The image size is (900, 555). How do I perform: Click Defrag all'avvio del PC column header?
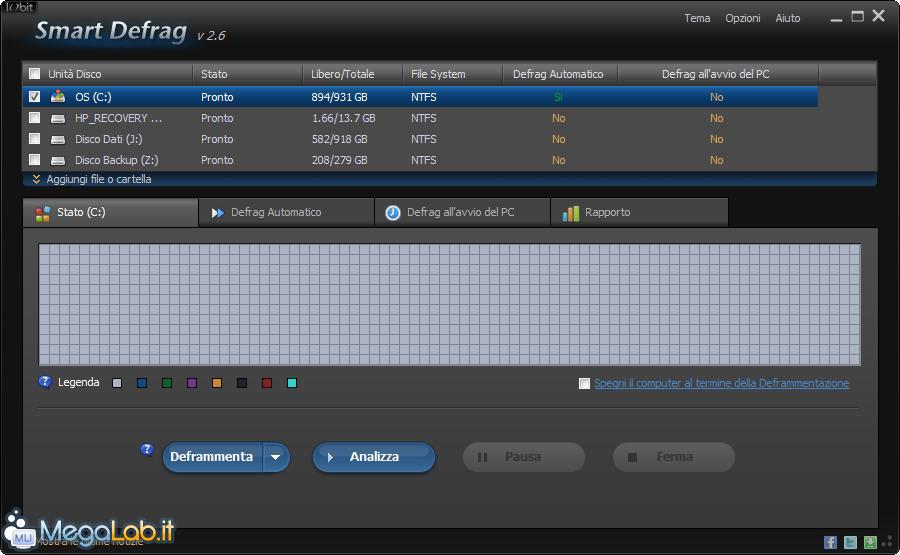(718, 74)
